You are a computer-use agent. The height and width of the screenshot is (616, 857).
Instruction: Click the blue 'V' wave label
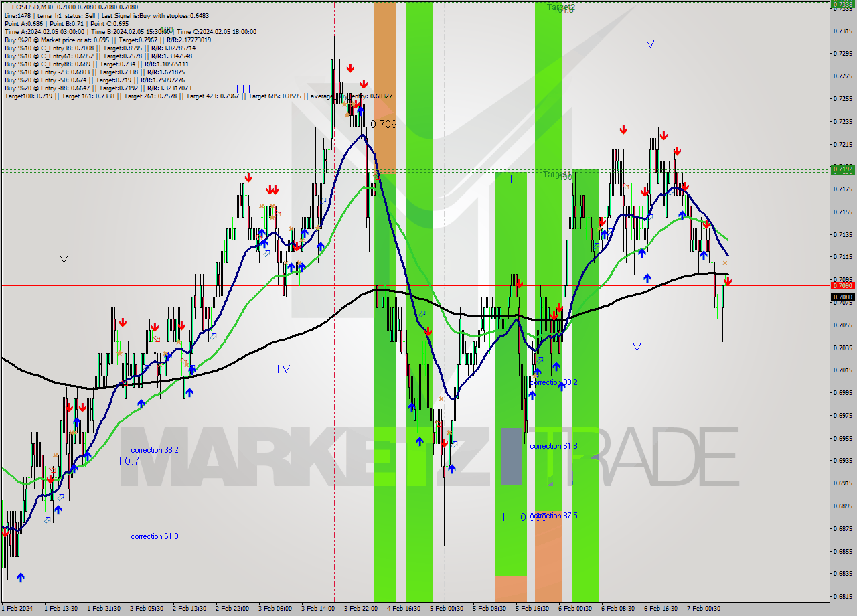click(650, 44)
